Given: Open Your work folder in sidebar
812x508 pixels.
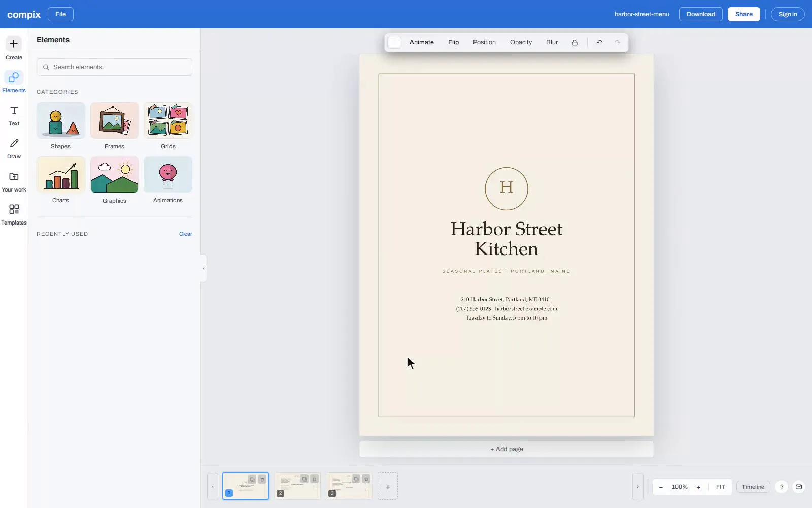Looking at the screenshot, I should (14, 181).
